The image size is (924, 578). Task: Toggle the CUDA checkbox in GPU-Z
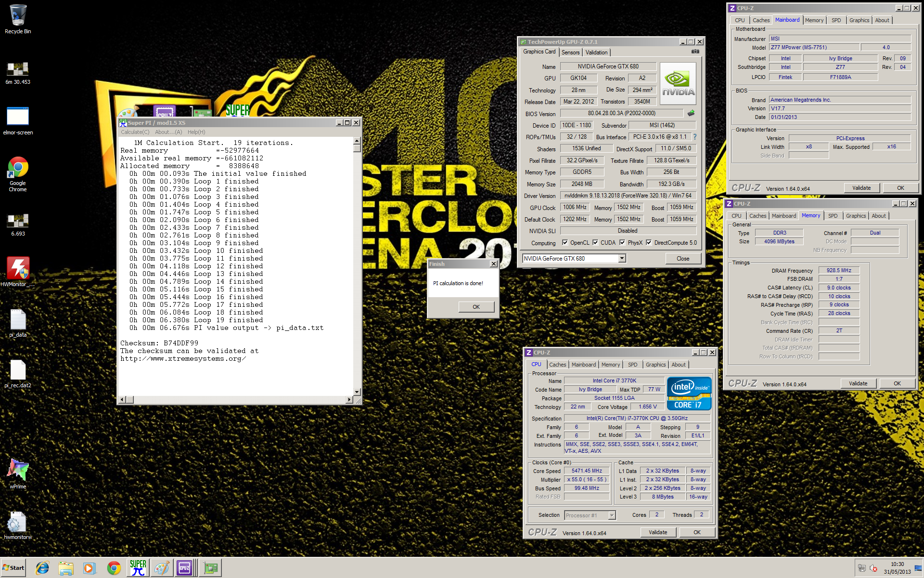tap(595, 243)
